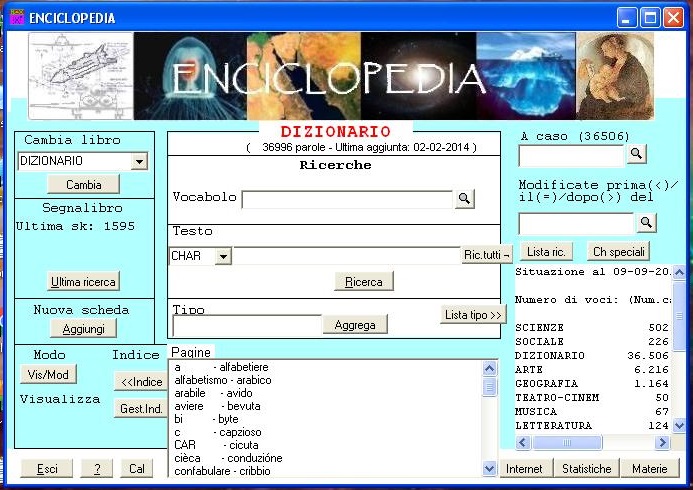Screen dimensions: 693x490
Task: Open the Cambia libro DIZIONARIO dropdown
Action: 139,161
